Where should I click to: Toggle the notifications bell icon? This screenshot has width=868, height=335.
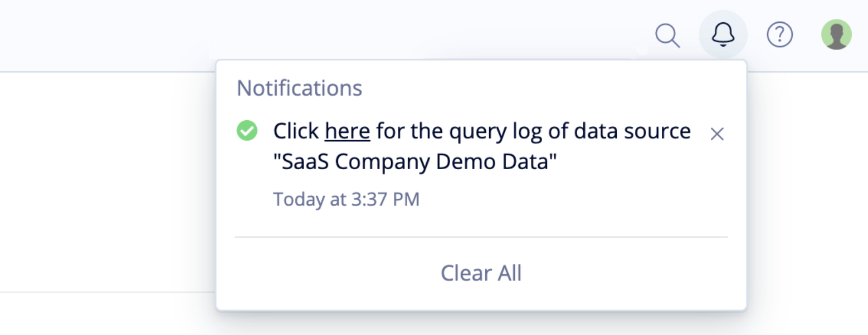(723, 35)
